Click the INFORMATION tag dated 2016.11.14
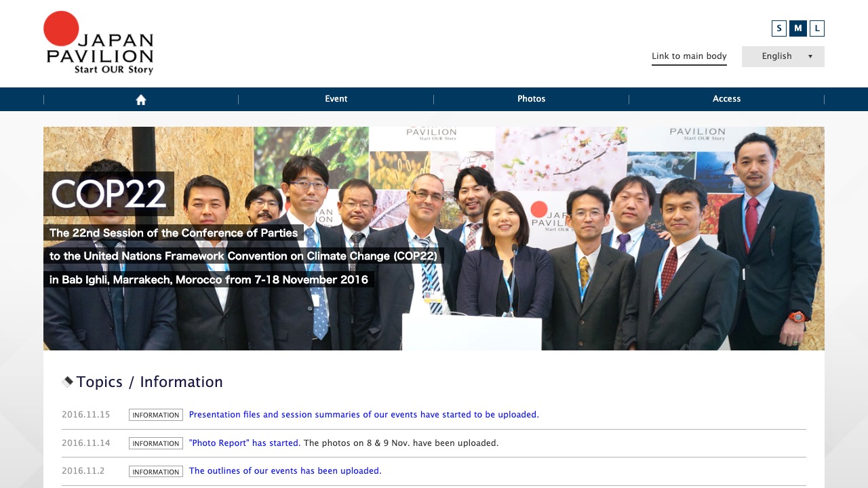The height and width of the screenshot is (488, 868). pyautogui.click(x=156, y=443)
